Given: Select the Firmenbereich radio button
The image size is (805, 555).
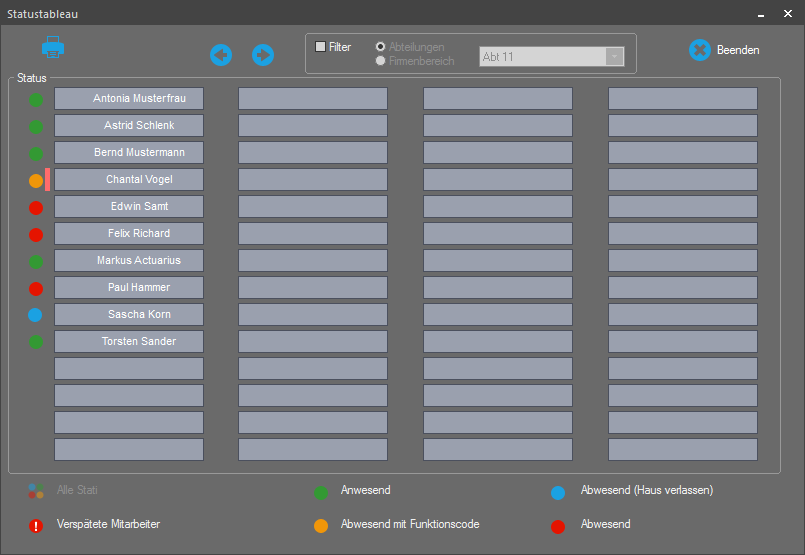Looking at the screenshot, I should pyautogui.click(x=381, y=61).
